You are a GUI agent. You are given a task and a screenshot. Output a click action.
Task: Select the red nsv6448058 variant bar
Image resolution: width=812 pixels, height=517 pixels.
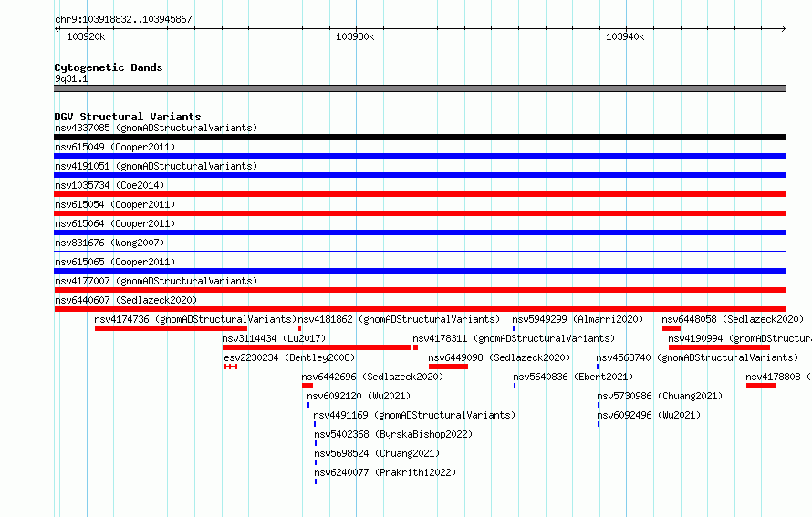(x=671, y=328)
